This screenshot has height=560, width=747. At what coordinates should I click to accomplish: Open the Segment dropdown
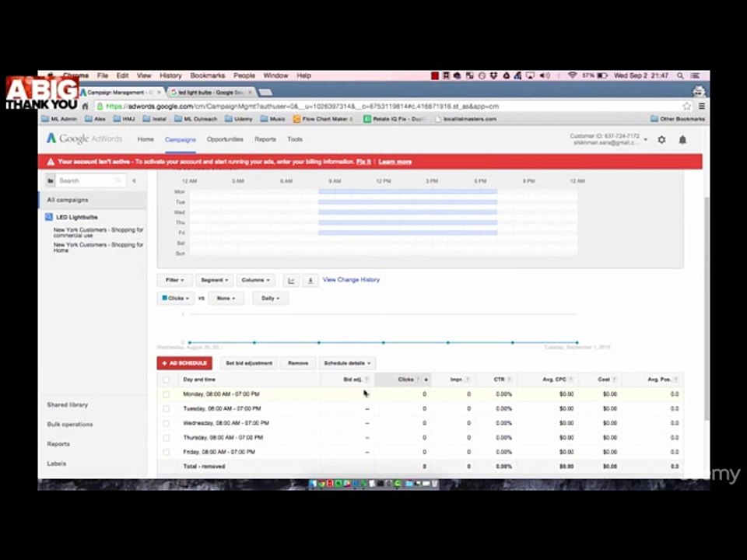click(214, 280)
